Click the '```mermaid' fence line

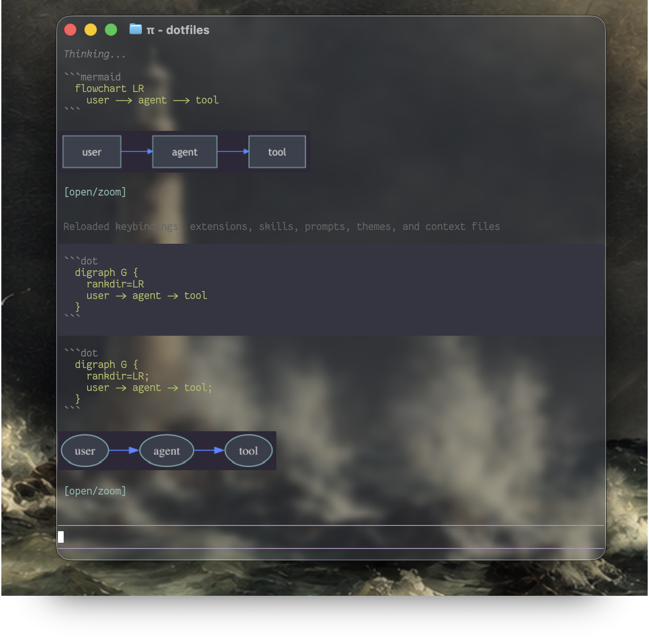pyautogui.click(x=92, y=77)
